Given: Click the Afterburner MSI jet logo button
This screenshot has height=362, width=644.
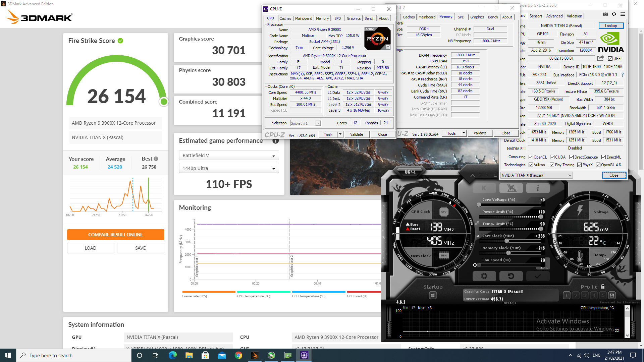Looking at the screenshot, I should point(511,188).
